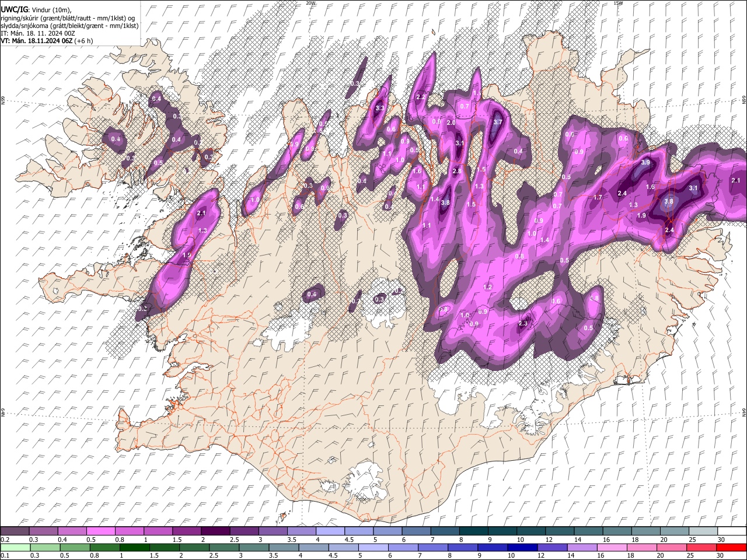Image resolution: width=747 pixels, height=560 pixels.
Task: Click the 3.7 precipitation value on map
Action: [x=498, y=122]
